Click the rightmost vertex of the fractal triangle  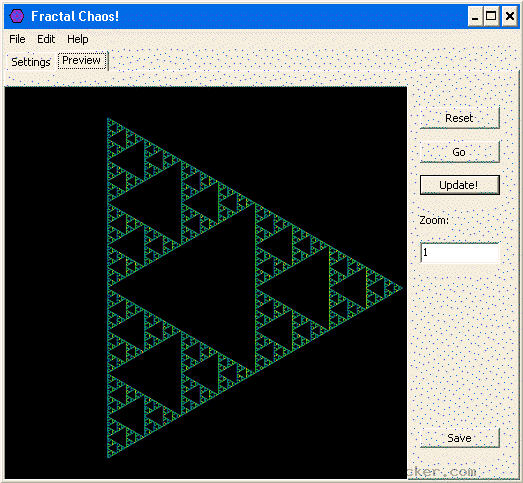[x=401, y=288]
